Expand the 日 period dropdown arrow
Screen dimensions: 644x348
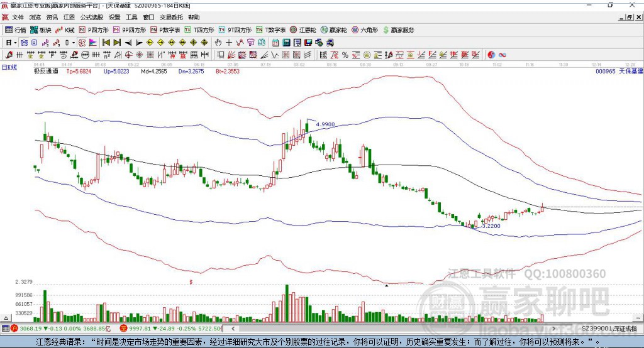click(15, 43)
